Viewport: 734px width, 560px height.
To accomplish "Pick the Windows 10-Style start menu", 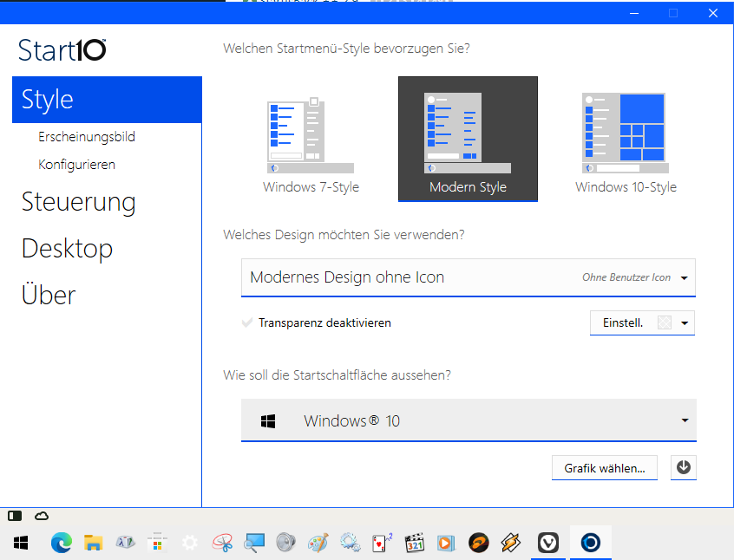I will click(x=626, y=139).
